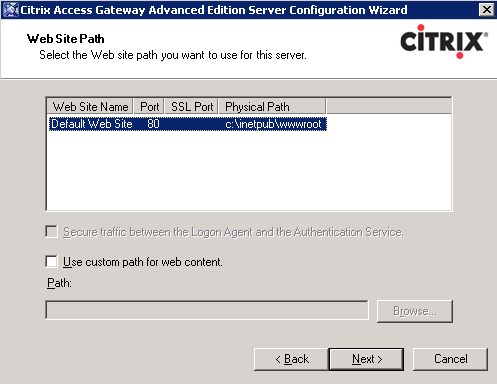Close the Configuration Wizard window
497x384 pixels.
pyautogui.click(x=486, y=10)
